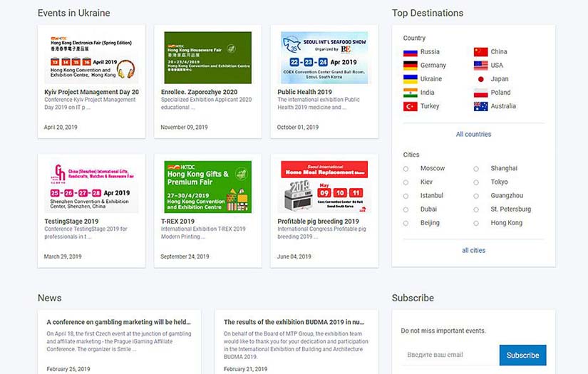Open the all cities link

[473, 250]
